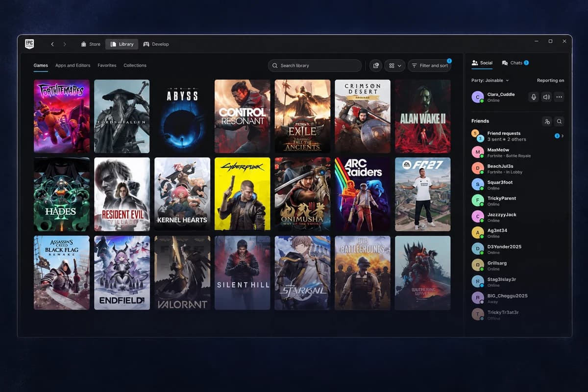
Task: Expand the Friend requests row chevron
Action: [563, 136]
